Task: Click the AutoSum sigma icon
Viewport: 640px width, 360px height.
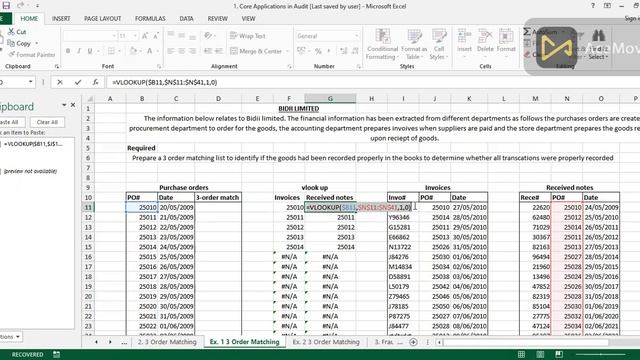Action: click(x=527, y=31)
